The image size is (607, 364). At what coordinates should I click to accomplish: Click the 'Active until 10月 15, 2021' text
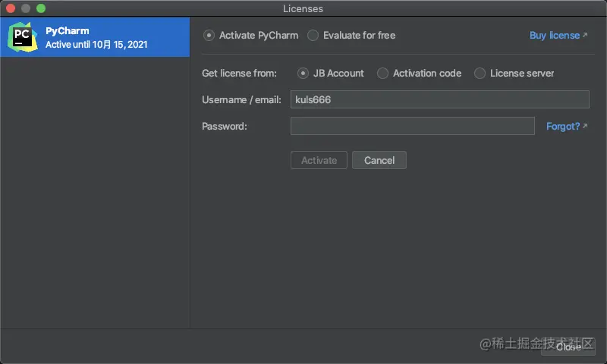[96, 45]
